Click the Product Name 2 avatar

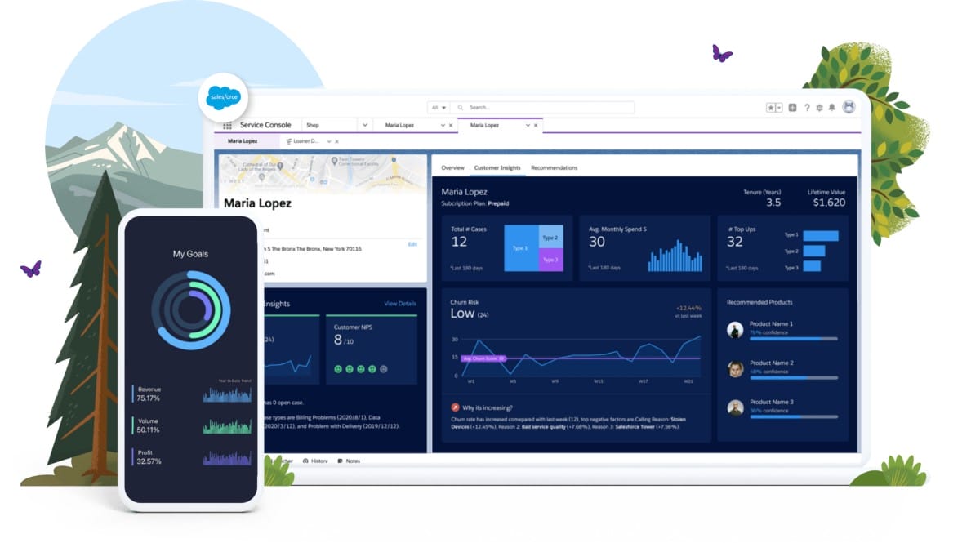(x=736, y=369)
